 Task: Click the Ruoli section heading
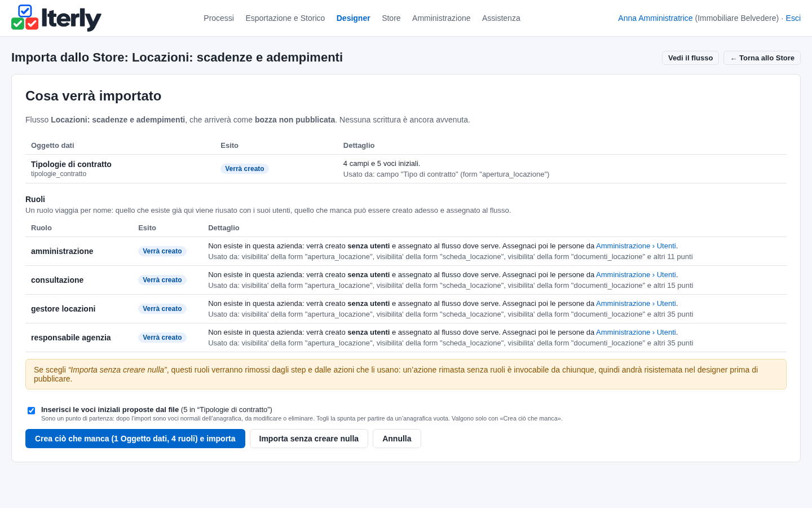pos(35,199)
